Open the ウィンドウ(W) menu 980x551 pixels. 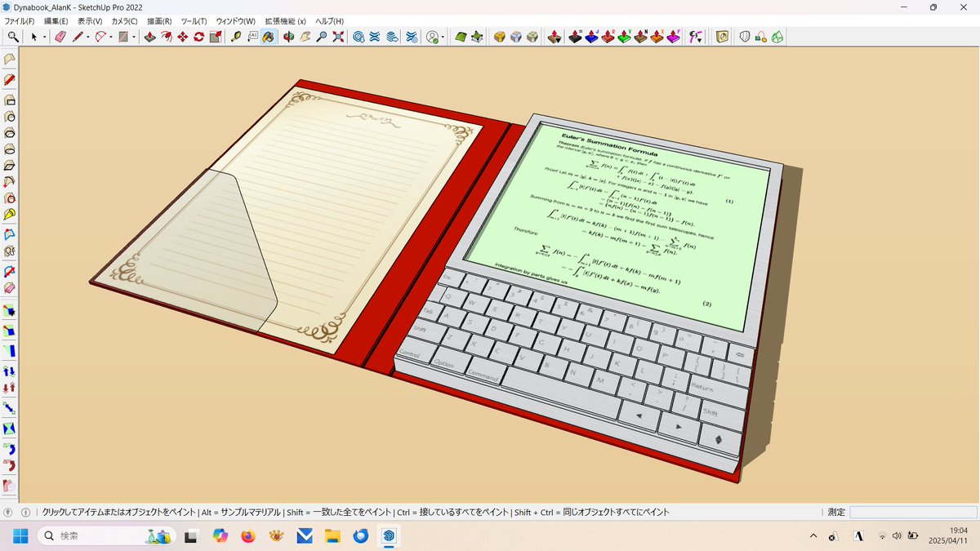tap(236, 20)
